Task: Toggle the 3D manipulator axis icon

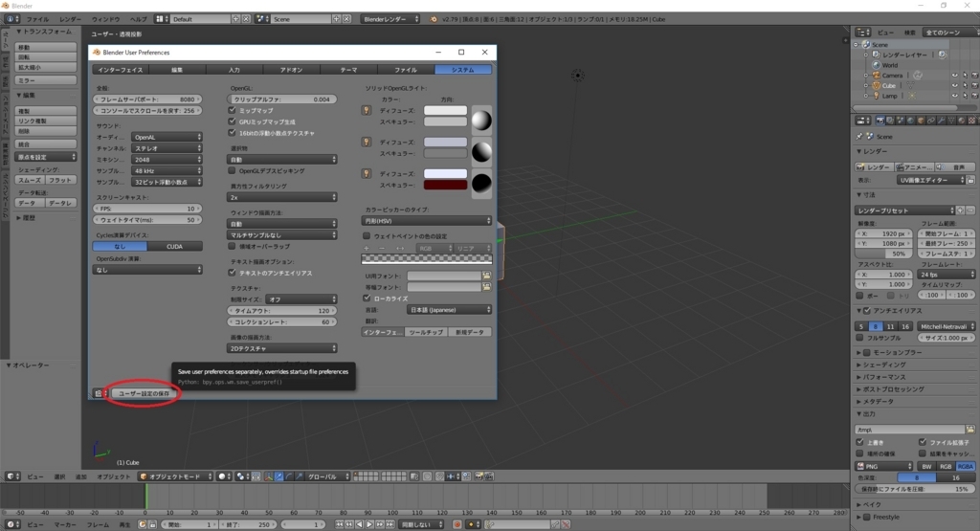Action: point(268,476)
